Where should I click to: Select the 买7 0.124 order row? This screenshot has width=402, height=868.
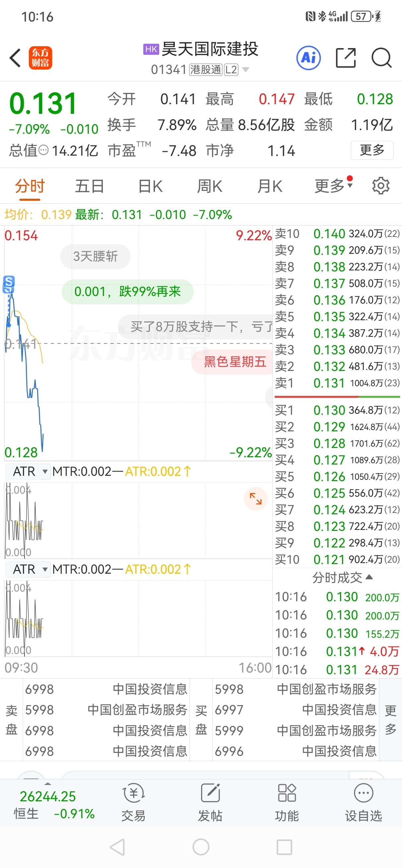point(337,509)
